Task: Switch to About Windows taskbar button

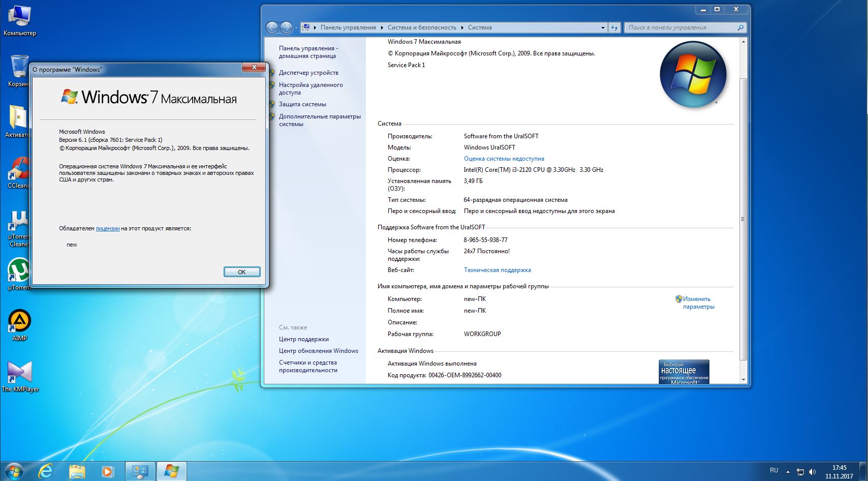Action: coord(171,471)
